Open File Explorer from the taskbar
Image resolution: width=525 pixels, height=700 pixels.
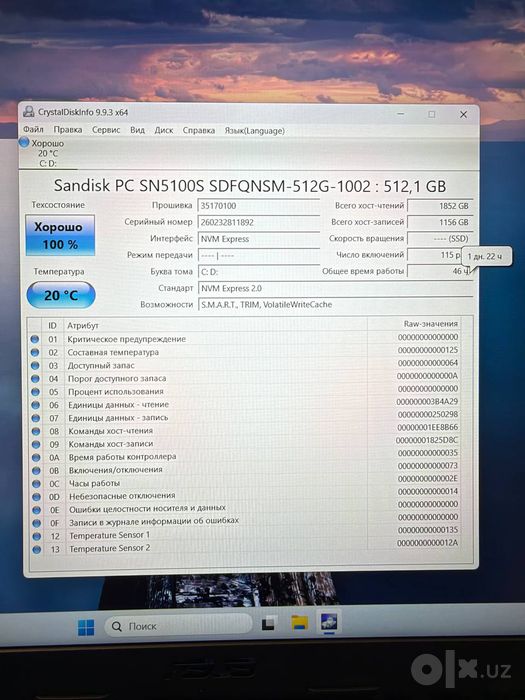click(x=300, y=622)
